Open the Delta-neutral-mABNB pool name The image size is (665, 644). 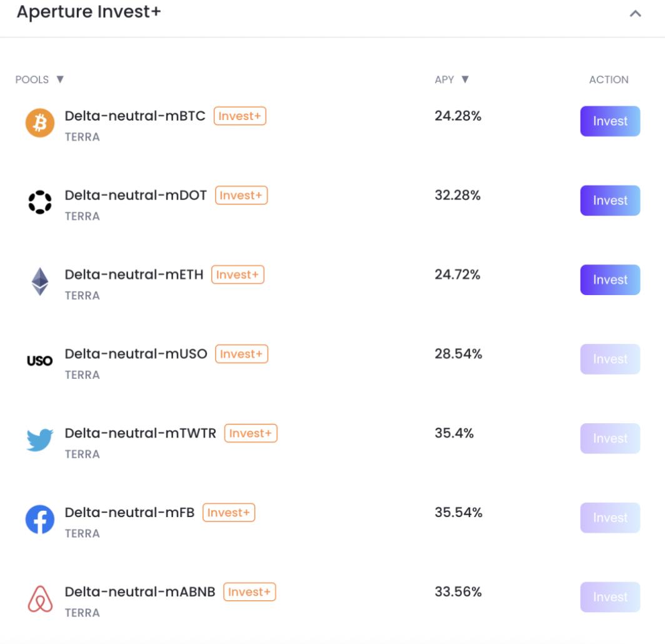[140, 591]
